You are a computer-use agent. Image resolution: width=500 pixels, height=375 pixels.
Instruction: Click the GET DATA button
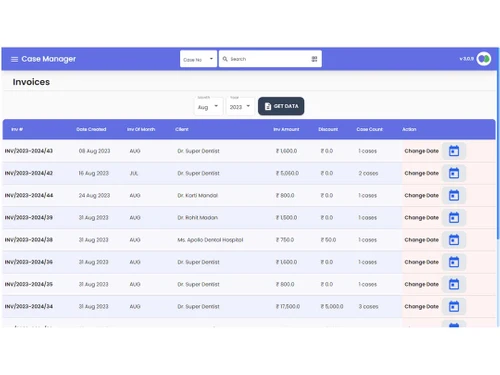[281, 106]
